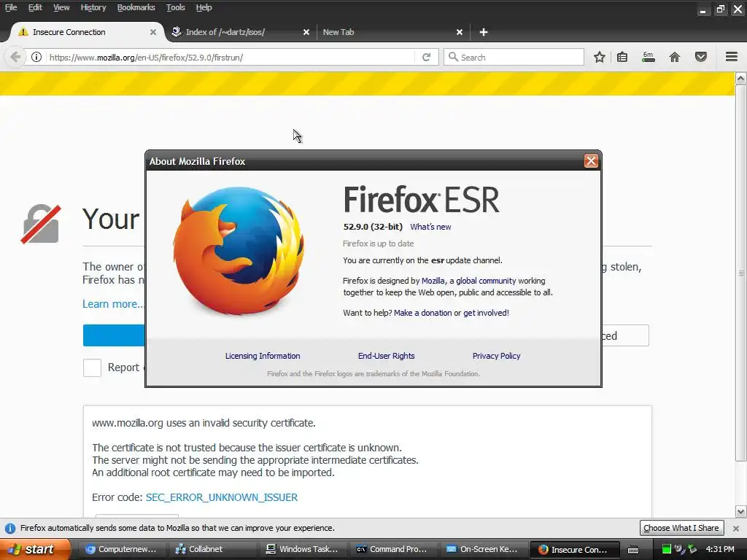Show your bookmarks list icon
Image resolution: width=747 pixels, height=560 pixels.
coord(622,57)
